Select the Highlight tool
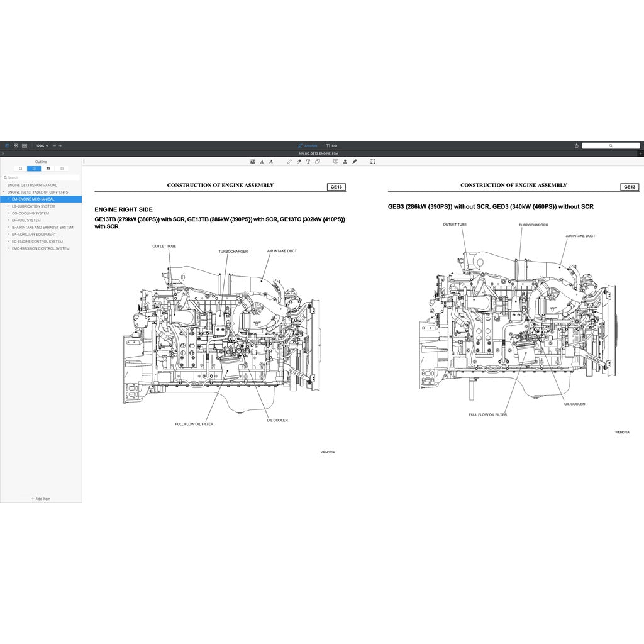The height and width of the screenshot is (644, 644). [252, 162]
